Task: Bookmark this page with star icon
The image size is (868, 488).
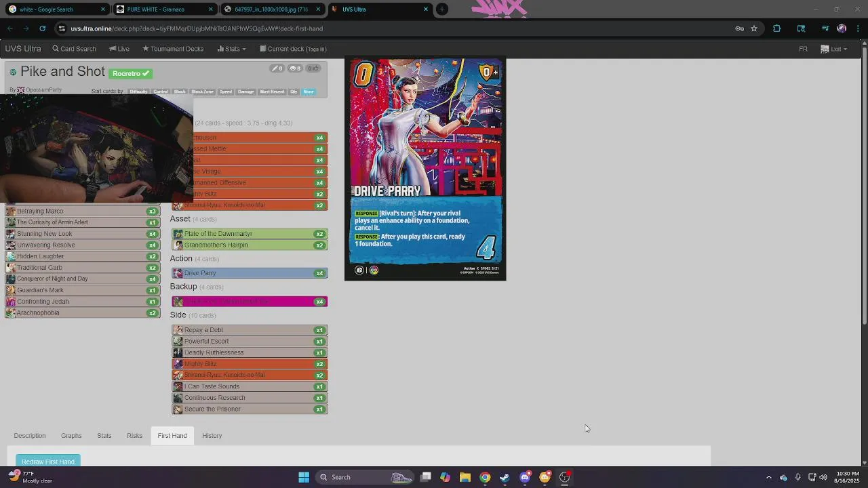Action: click(753, 28)
